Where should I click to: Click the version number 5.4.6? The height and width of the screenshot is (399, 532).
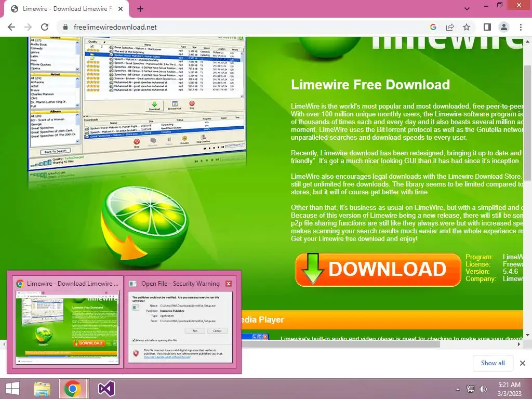coord(510,271)
